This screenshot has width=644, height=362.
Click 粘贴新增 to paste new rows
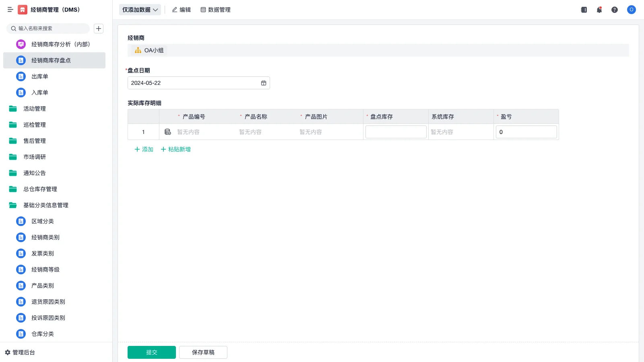(x=175, y=149)
